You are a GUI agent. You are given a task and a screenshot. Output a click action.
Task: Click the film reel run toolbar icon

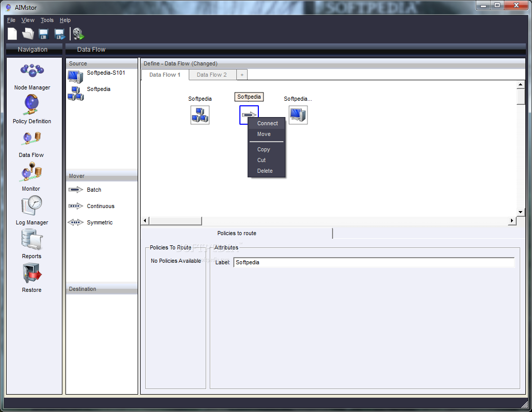coord(78,34)
